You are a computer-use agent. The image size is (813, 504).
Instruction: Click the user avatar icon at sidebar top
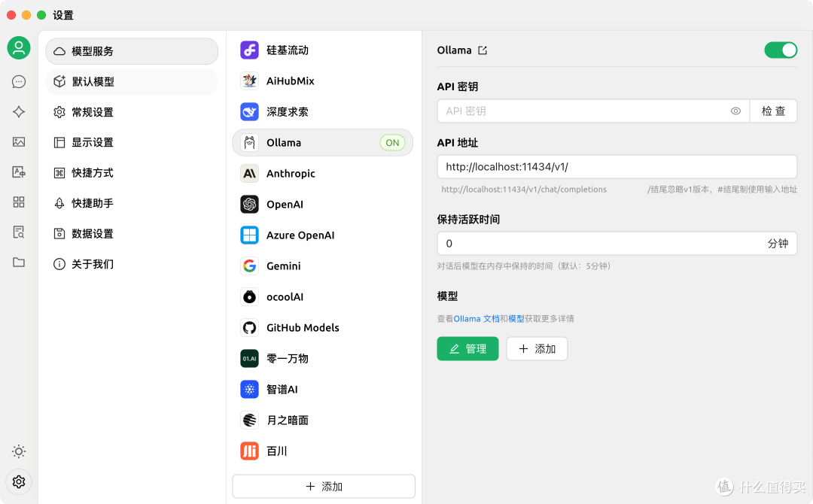pyautogui.click(x=19, y=47)
